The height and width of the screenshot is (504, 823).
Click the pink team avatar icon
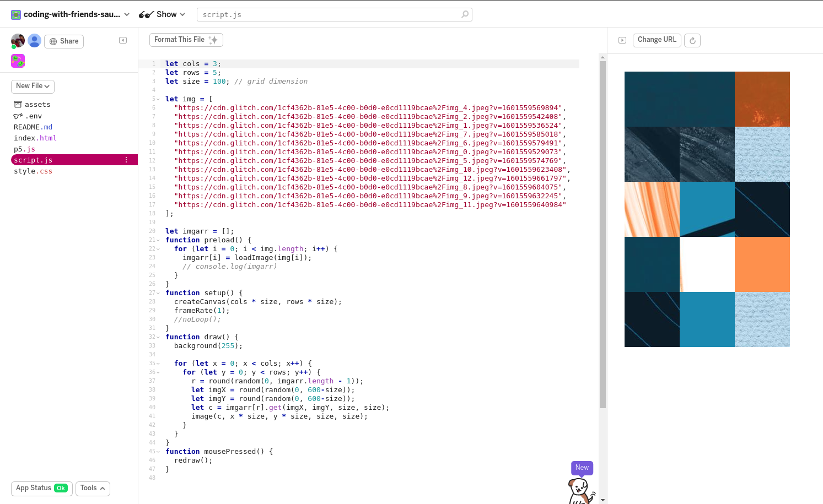click(18, 61)
